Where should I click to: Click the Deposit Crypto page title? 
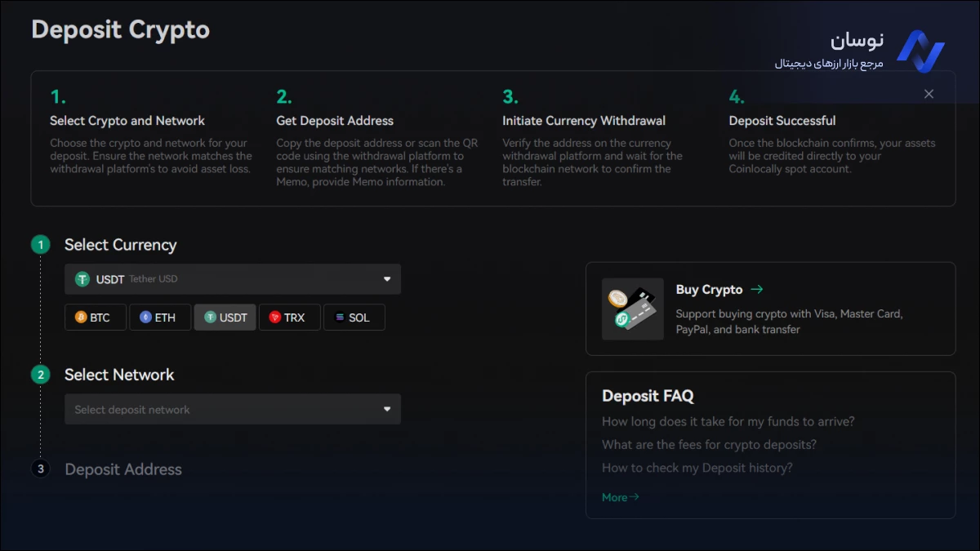(x=121, y=29)
